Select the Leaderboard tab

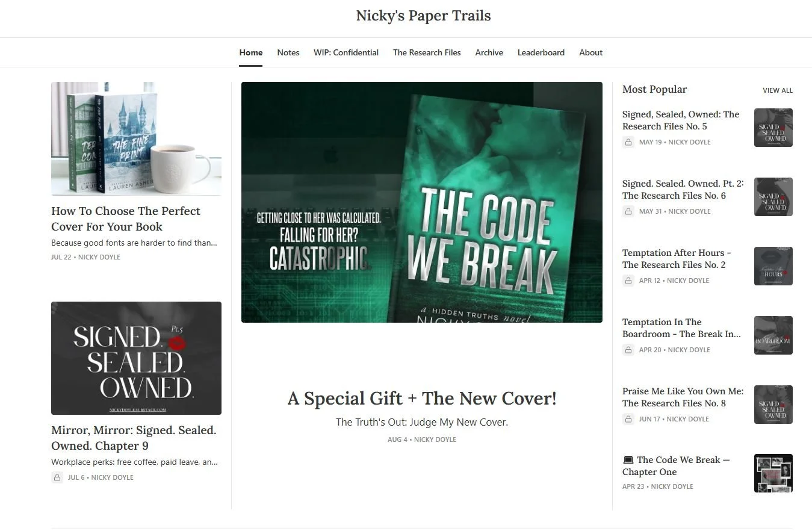[541, 52]
